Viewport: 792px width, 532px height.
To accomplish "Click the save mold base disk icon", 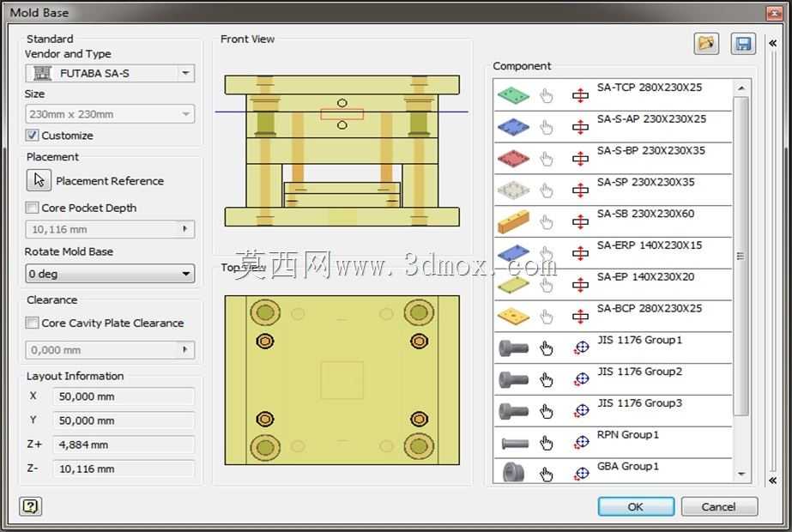I will [743, 44].
